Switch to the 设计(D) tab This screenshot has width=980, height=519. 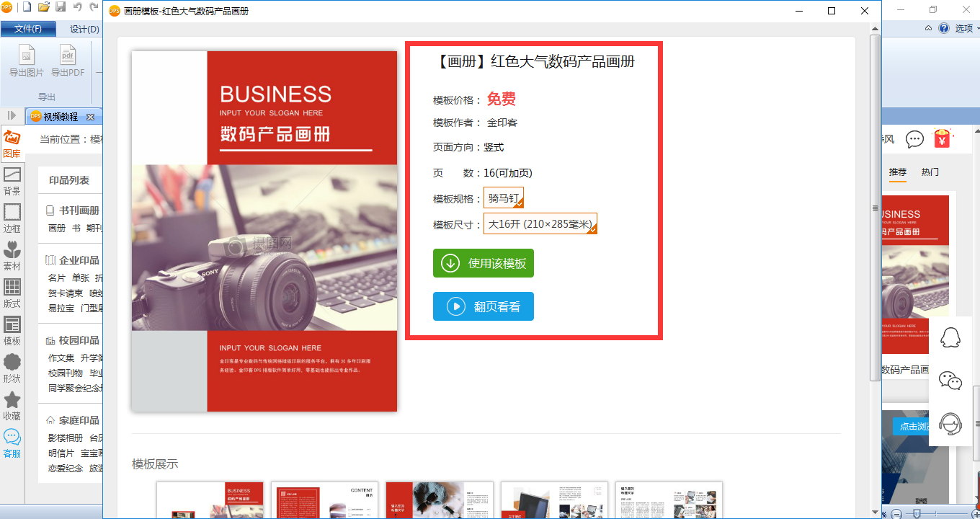pyautogui.click(x=84, y=29)
